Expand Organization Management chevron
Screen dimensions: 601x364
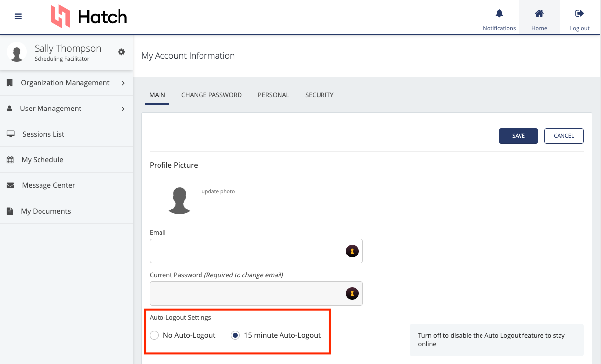(x=123, y=83)
